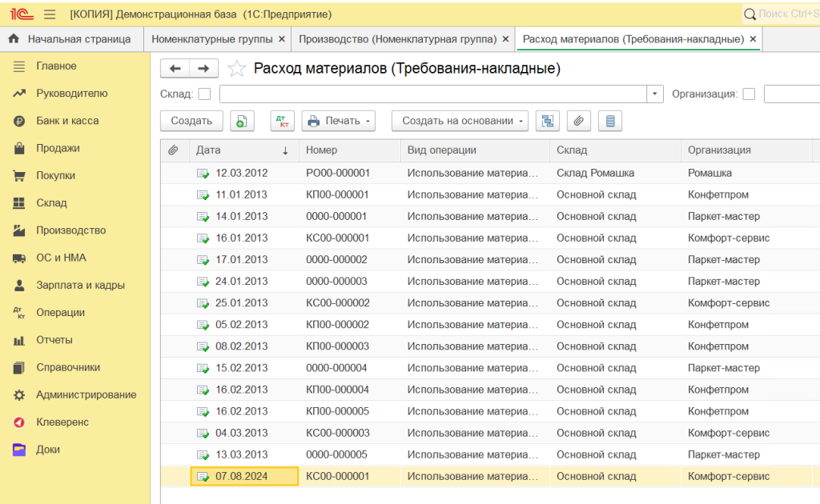This screenshot has width=820, height=504.
Task: Click the Вид операции column header
Action: tap(476, 150)
